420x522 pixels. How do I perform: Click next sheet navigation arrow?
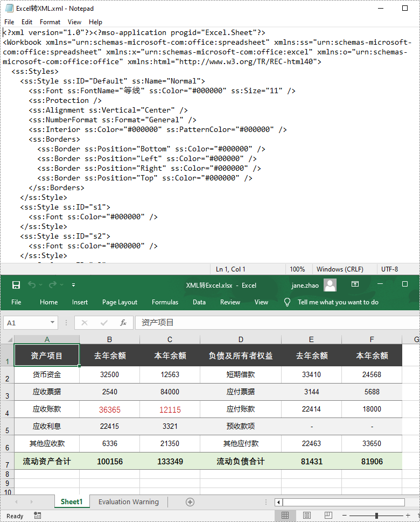coord(32,502)
